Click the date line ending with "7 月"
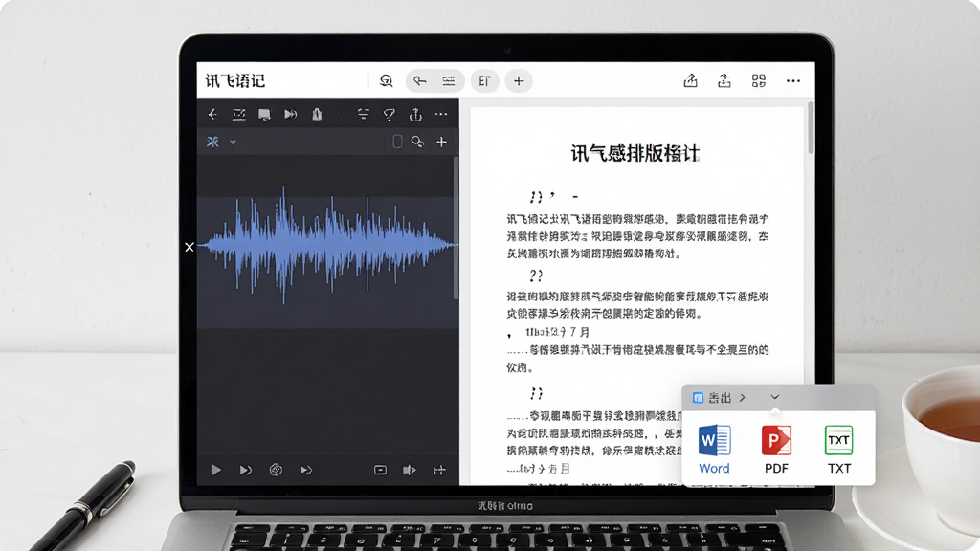This screenshot has height=551, width=980. click(x=558, y=332)
